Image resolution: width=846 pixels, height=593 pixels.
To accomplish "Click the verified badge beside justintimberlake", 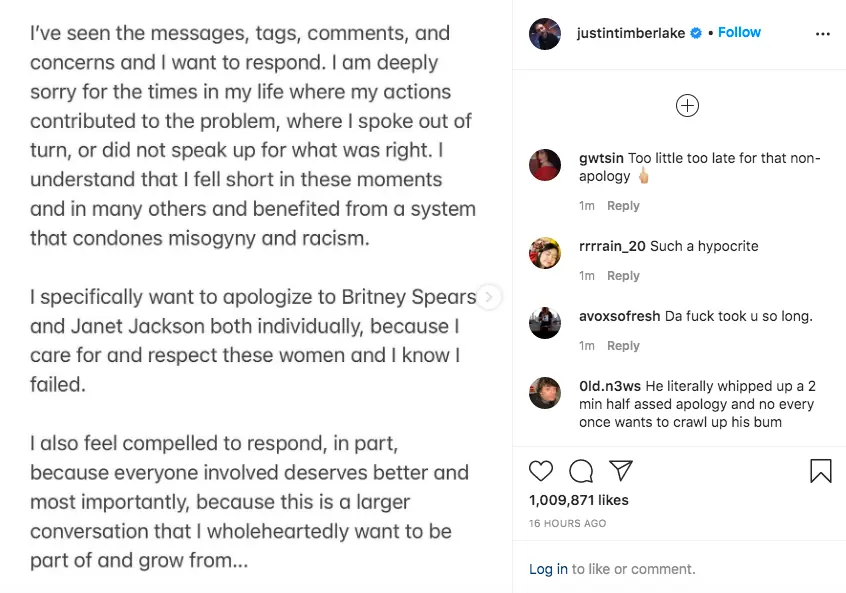I will click(697, 33).
